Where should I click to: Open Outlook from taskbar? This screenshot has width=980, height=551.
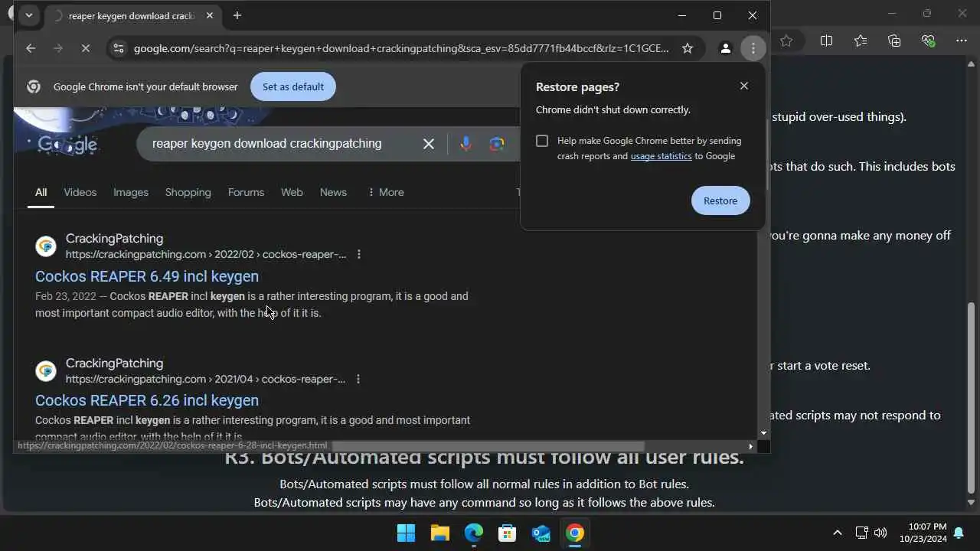point(541,533)
